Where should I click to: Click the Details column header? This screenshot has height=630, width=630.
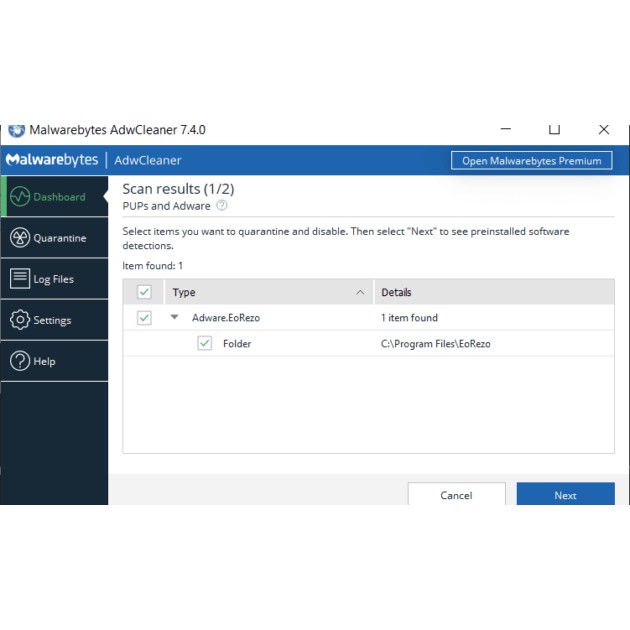click(x=494, y=292)
